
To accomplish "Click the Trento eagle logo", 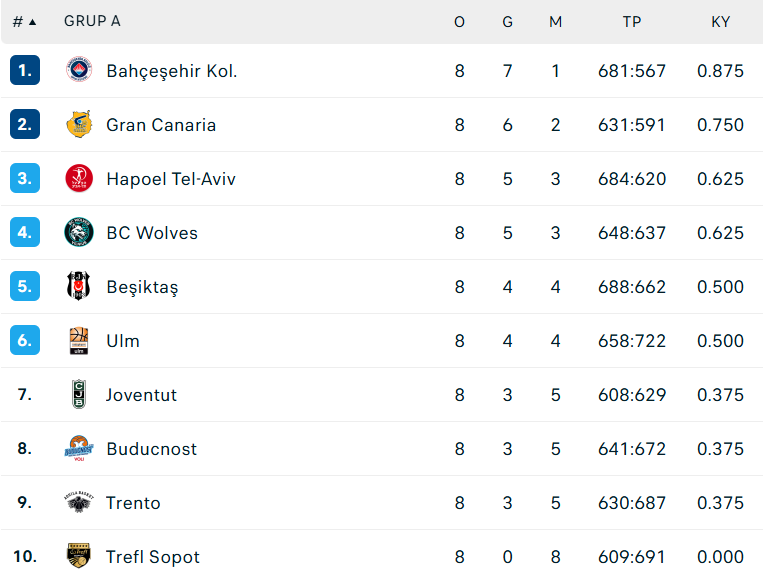I will coord(79,502).
